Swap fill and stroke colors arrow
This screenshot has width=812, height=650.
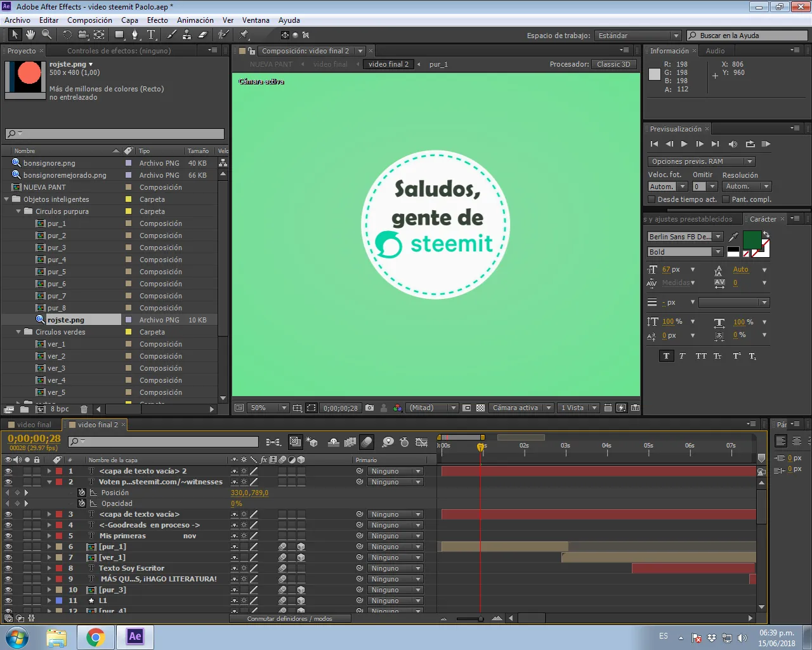(766, 234)
